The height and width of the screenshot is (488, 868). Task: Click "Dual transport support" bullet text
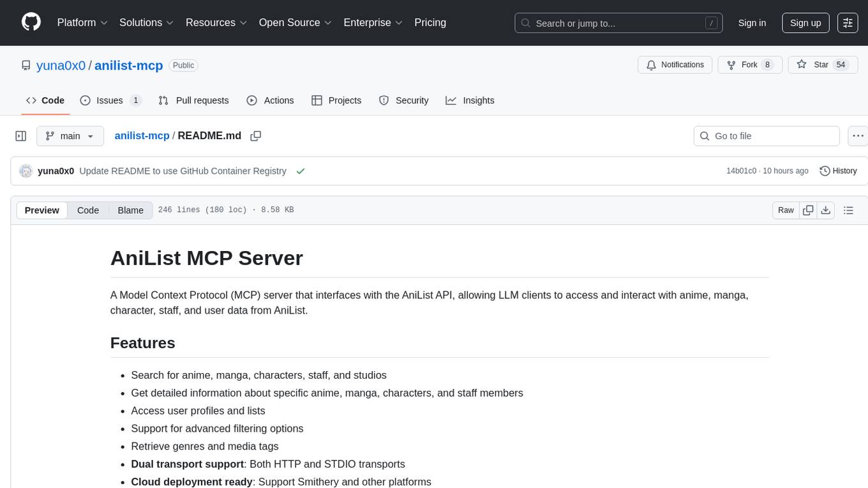click(x=188, y=464)
